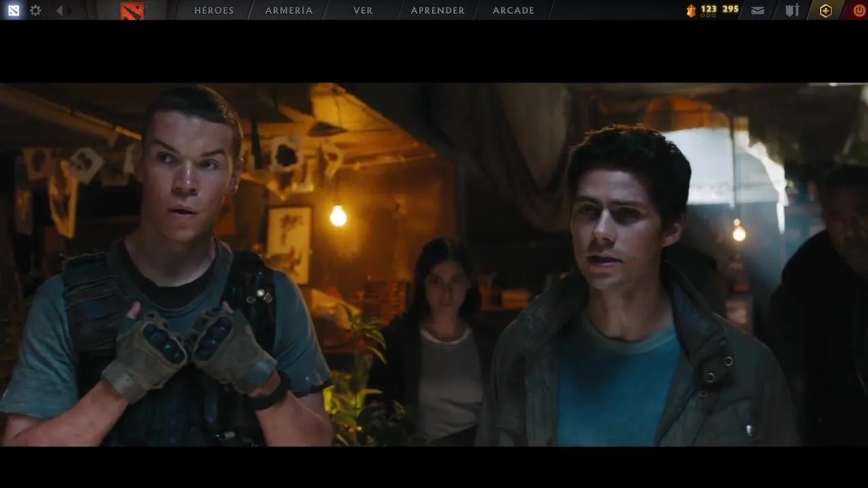This screenshot has width=868, height=488.
Task: Open the Armería tab
Action: [x=289, y=10]
